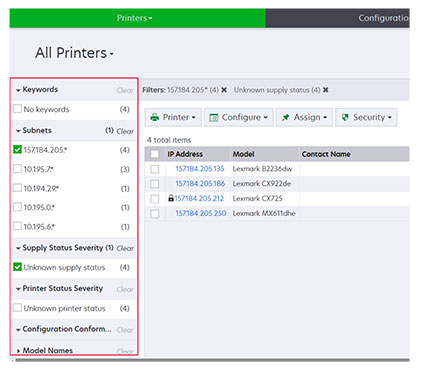Switch to the Configurations tab
Image resolution: width=422 pixels, height=373 pixels.
(x=383, y=18)
